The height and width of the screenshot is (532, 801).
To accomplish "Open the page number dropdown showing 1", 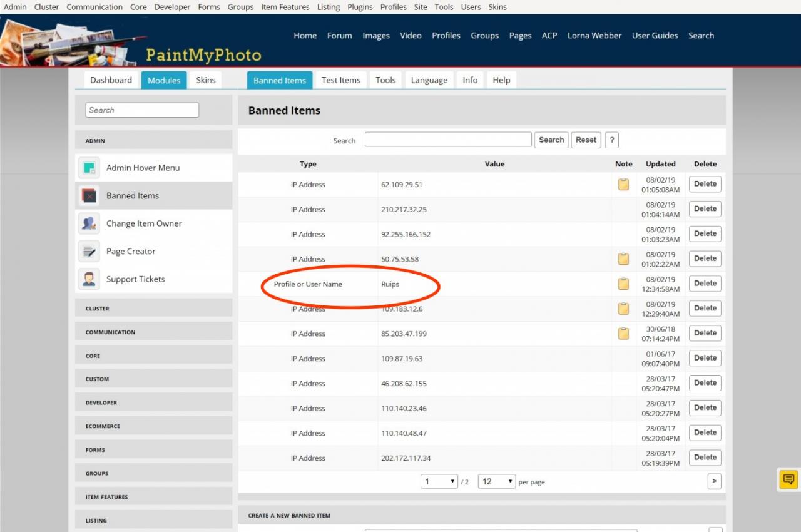I will 439,481.
